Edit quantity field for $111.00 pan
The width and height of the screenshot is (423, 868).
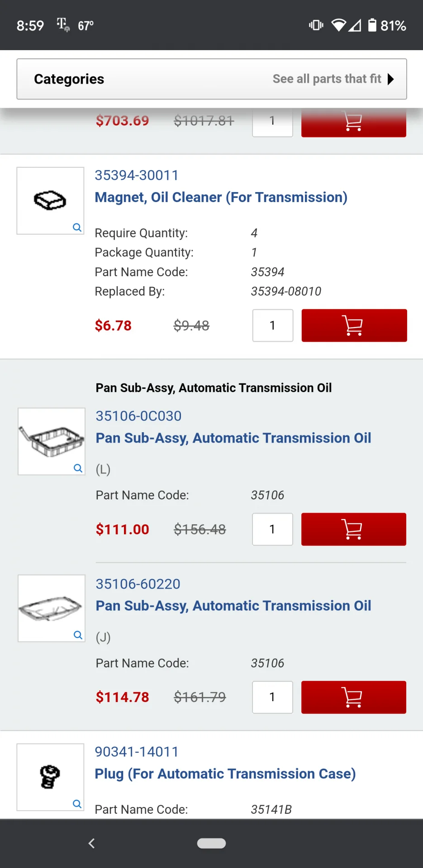[x=272, y=529]
